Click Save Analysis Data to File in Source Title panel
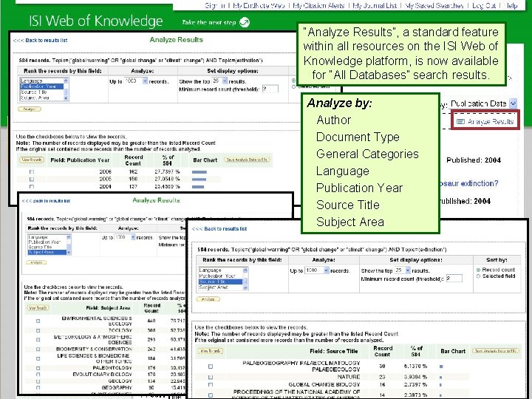The width and height of the screenshot is (532, 399). click(496, 351)
